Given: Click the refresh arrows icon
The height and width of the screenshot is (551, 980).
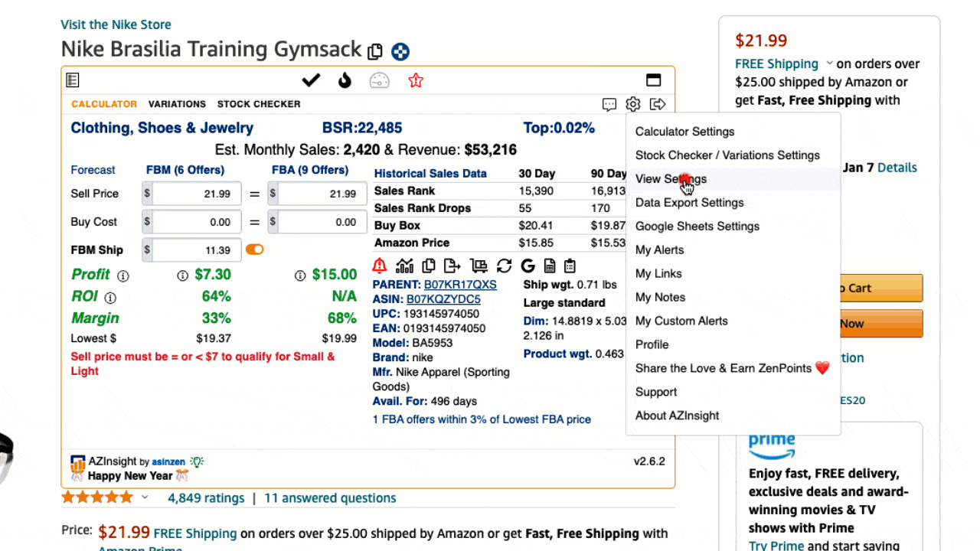Looking at the screenshot, I should pyautogui.click(x=504, y=266).
